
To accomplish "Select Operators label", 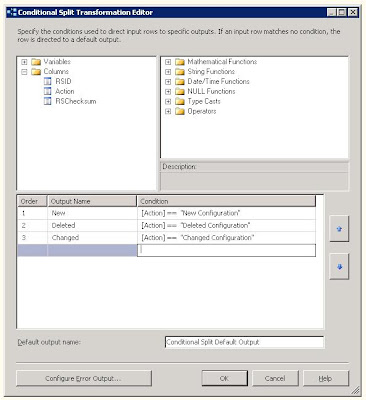I will [x=202, y=111].
